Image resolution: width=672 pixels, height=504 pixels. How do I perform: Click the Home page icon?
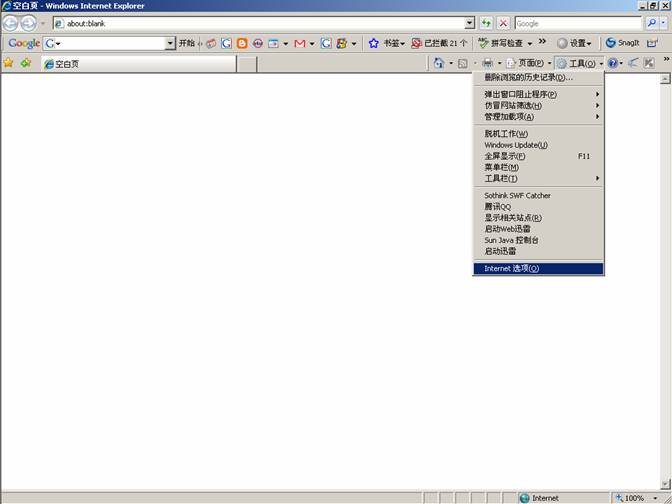pyautogui.click(x=439, y=63)
